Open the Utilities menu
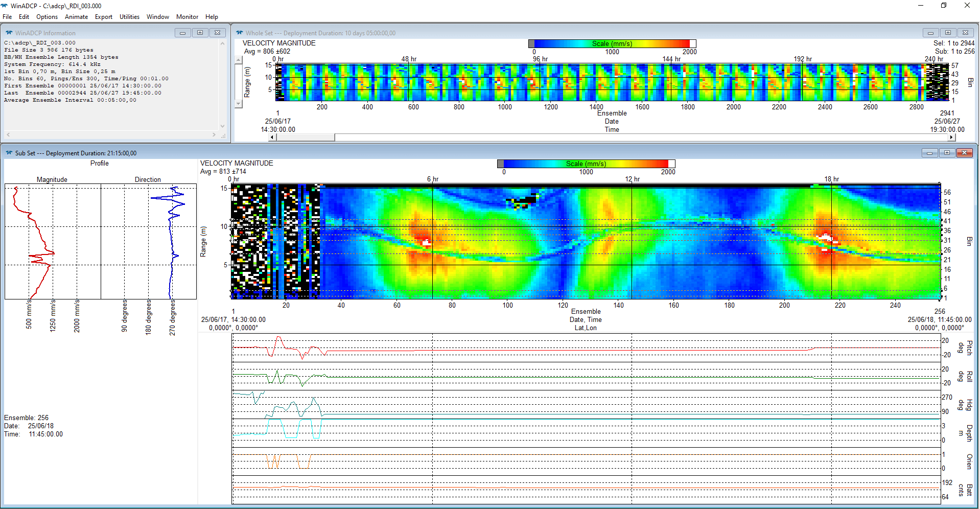980x509 pixels. (x=129, y=17)
